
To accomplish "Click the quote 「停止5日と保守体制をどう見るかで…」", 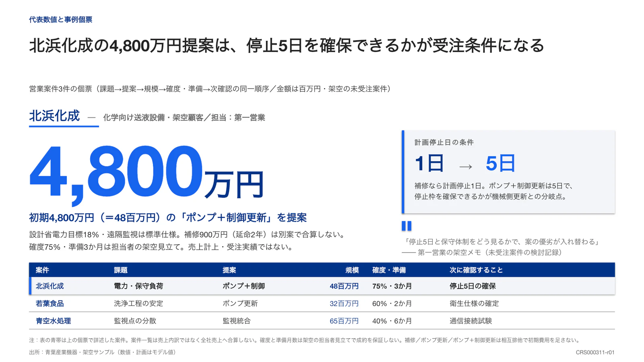I will pos(502,242).
